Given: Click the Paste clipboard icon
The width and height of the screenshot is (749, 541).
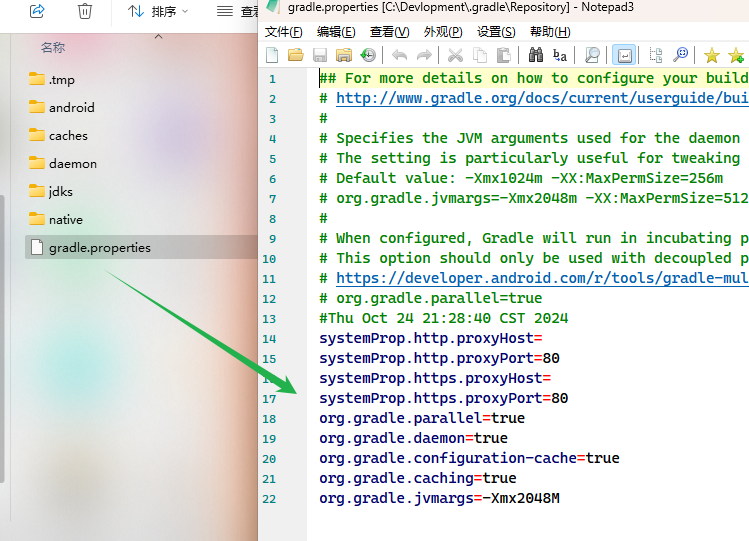Looking at the screenshot, I should click(503, 55).
